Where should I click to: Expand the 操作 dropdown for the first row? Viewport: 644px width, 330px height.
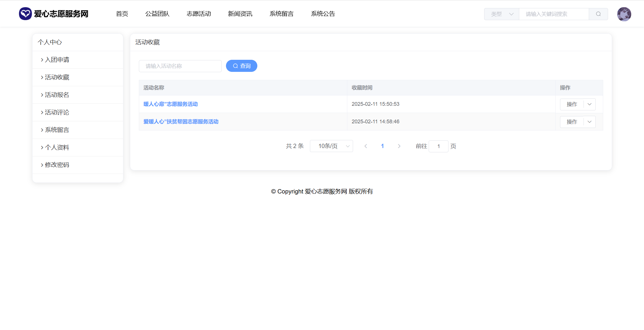[589, 104]
